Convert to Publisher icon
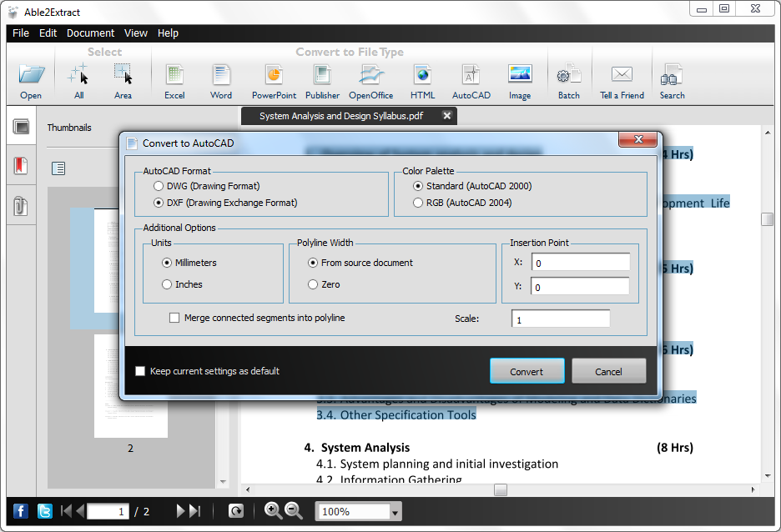This screenshot has height=532, width=781. point(322,75)
